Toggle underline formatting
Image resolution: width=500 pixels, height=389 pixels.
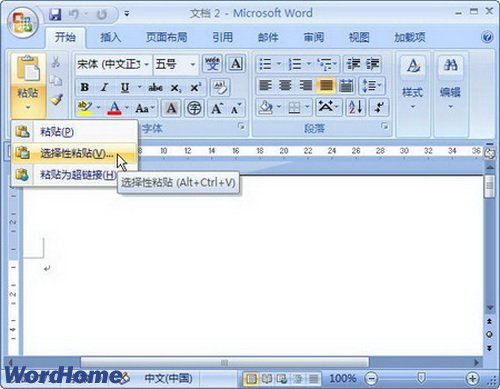click(x=125, y=87)
